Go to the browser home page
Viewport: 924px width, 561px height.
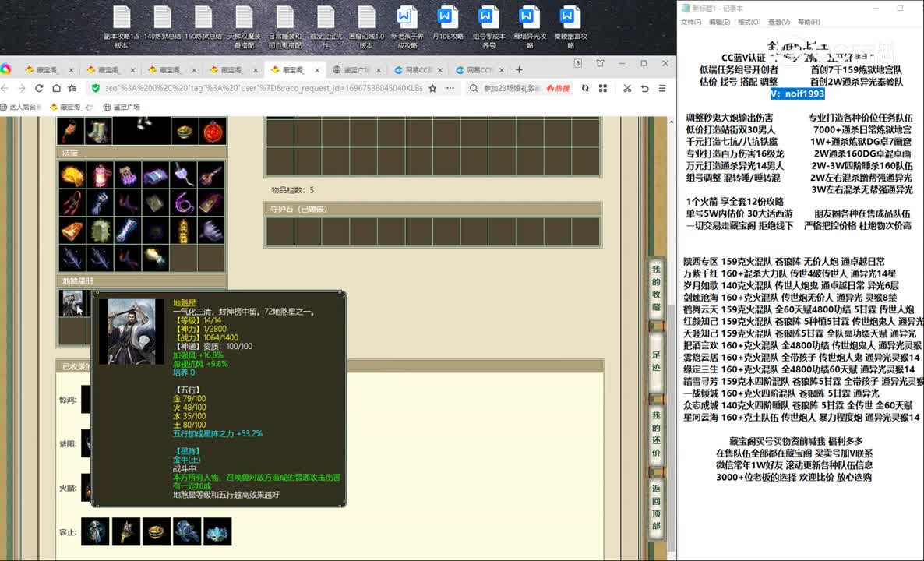click(56, 88)
